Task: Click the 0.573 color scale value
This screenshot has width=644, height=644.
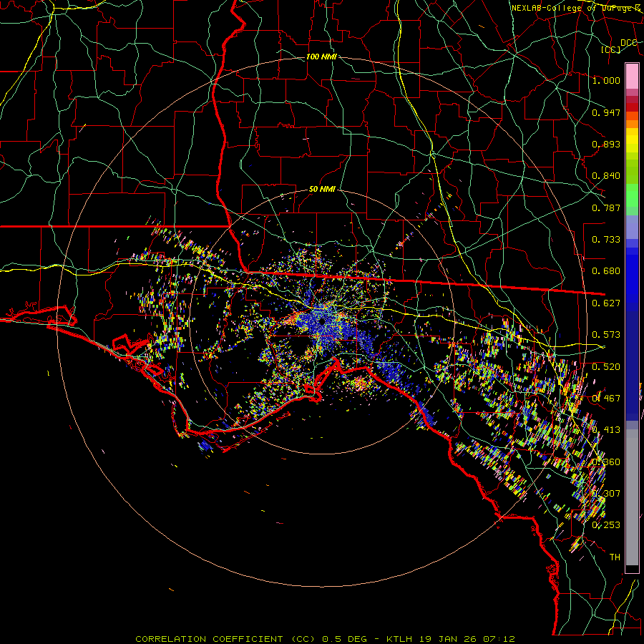Action: point(606,335)
